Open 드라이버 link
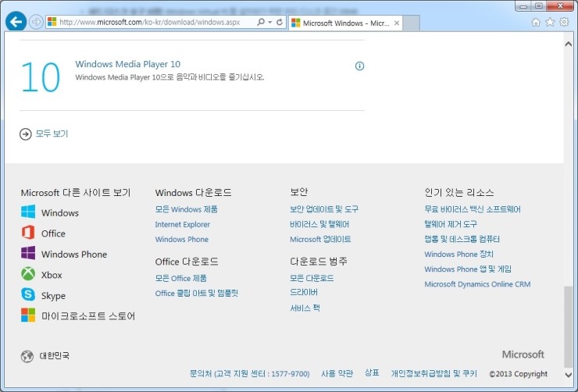The height and width of the screenshot is (392, 578). coord(304,293)
